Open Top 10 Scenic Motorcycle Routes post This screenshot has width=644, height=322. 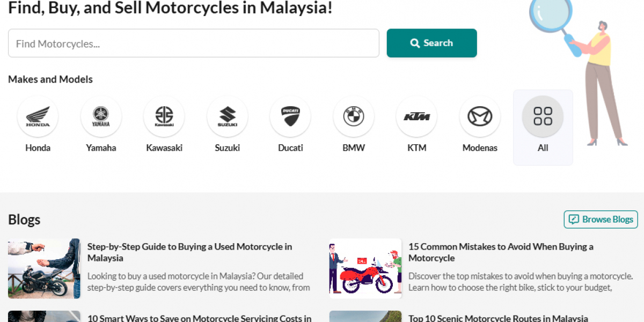(498, 318)
